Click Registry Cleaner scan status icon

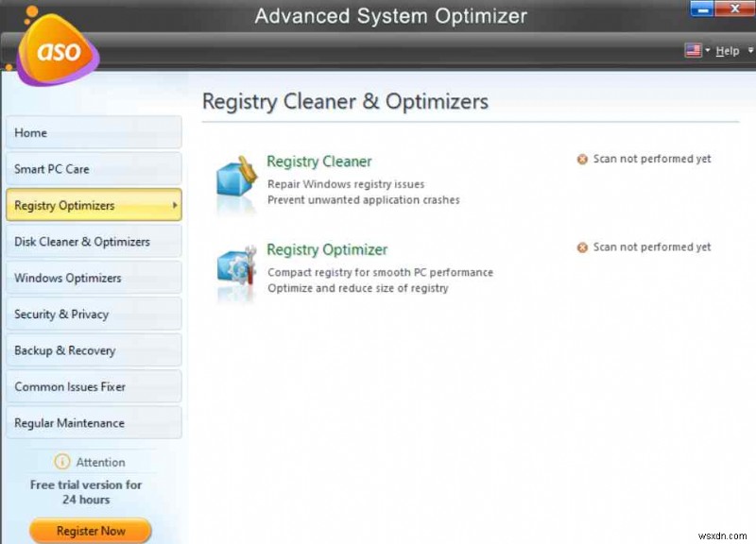click(x=582, y=159)
